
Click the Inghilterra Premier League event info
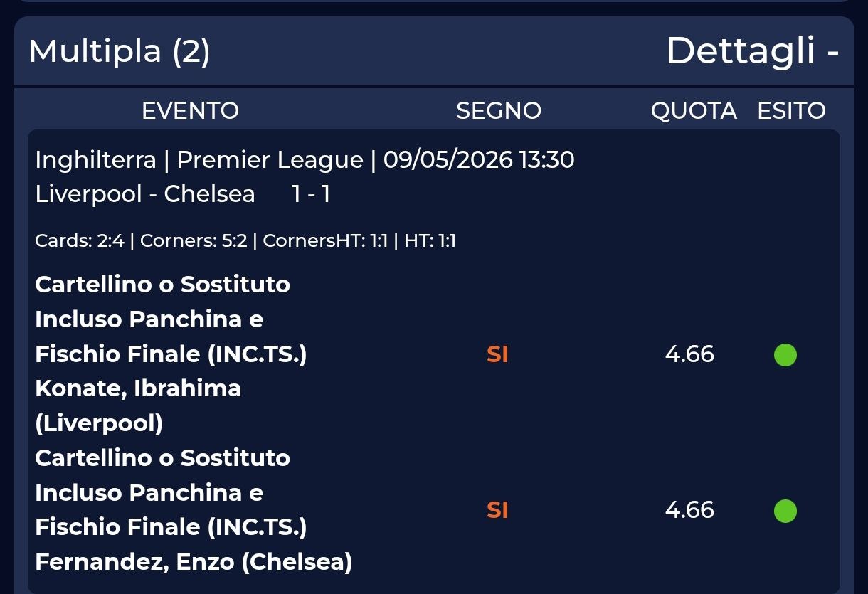coord(305,160)
